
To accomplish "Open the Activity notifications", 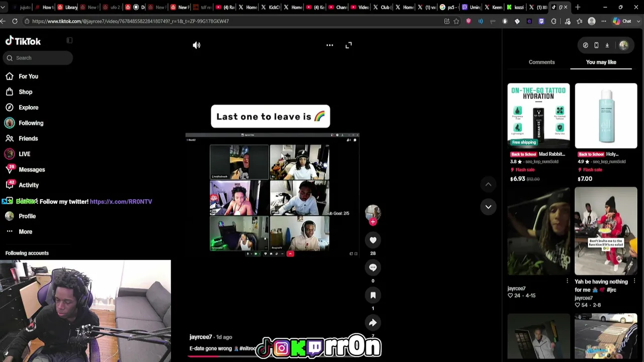I will tap(28, 186).
